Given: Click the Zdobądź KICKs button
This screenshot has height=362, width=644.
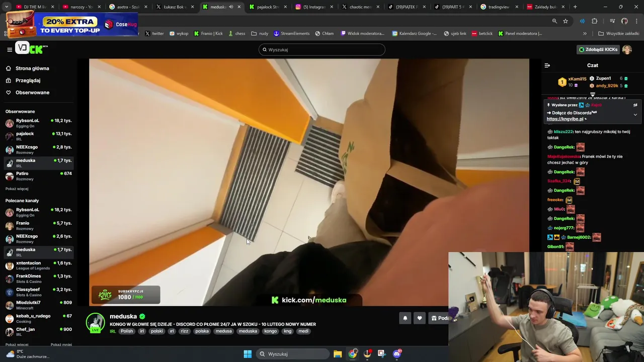Looking at the screenshot, I should (598, 49).
